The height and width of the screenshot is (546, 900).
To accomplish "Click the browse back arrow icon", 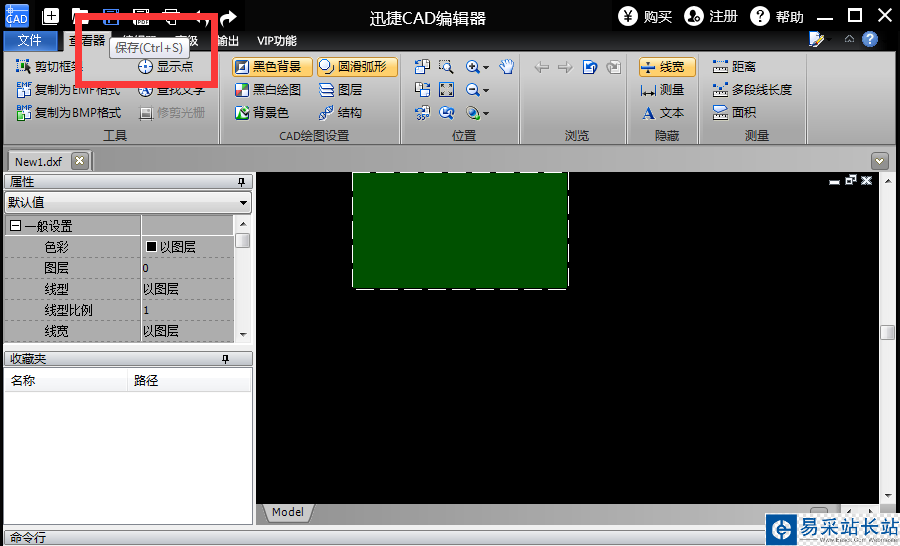I will (541, 67).
